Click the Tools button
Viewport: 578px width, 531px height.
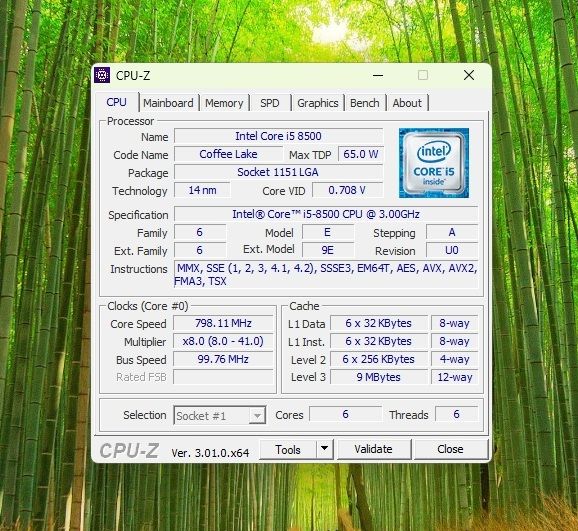coord(288,449)
